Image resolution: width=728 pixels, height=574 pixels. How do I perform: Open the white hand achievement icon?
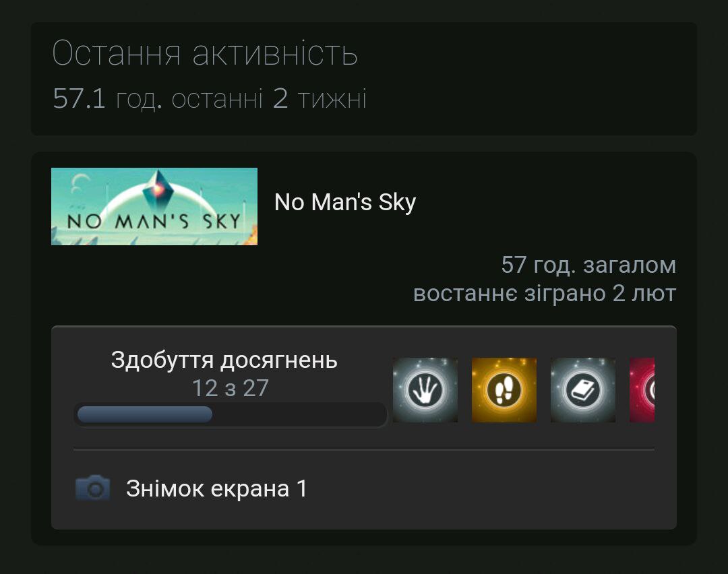pyautogui.click(x=425, y=390)
